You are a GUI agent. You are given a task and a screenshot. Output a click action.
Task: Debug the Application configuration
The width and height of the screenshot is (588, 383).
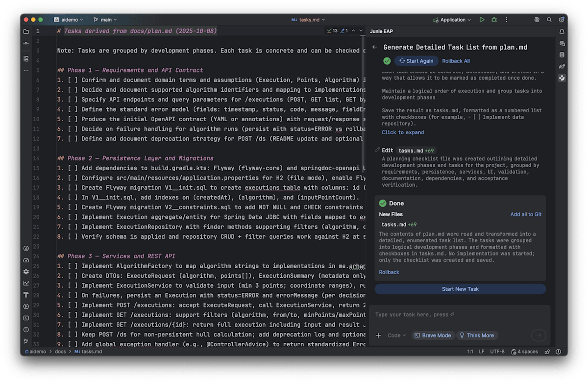pos(494,20)
